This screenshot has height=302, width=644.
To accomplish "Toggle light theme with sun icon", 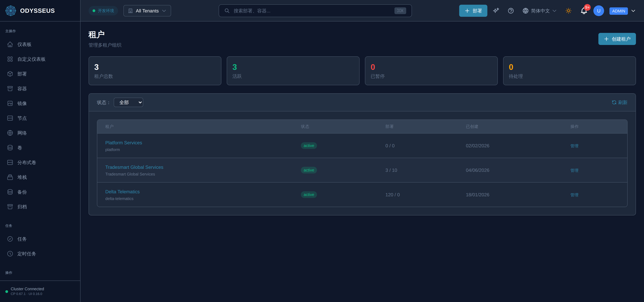I will (x=568, y=11).
